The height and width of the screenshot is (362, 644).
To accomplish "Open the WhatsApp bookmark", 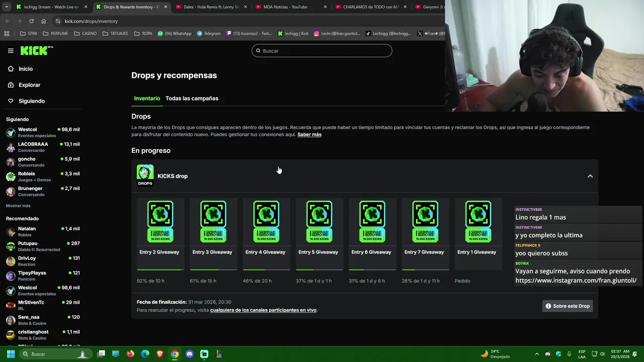I will (x=175, y=34).
